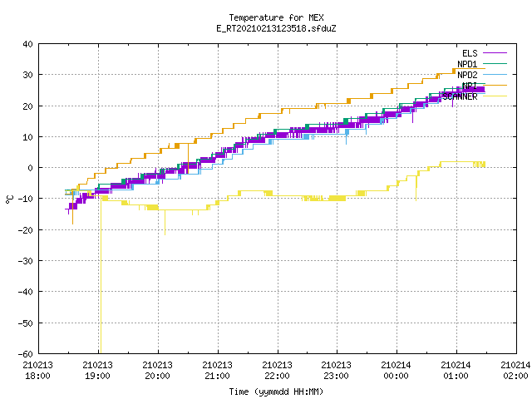532x399 pixels.
Task: Click the NPI legend label
Action: (x=470, y=86)
